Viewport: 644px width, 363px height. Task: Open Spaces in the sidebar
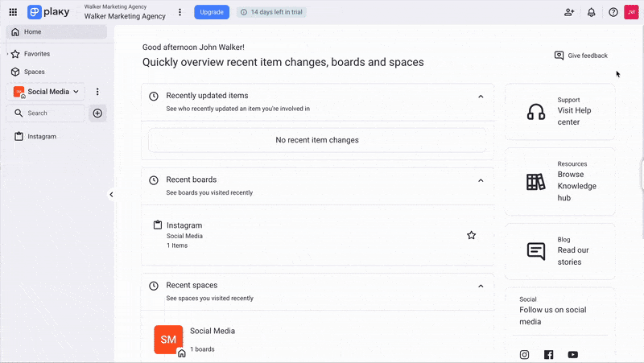[34, 72]
